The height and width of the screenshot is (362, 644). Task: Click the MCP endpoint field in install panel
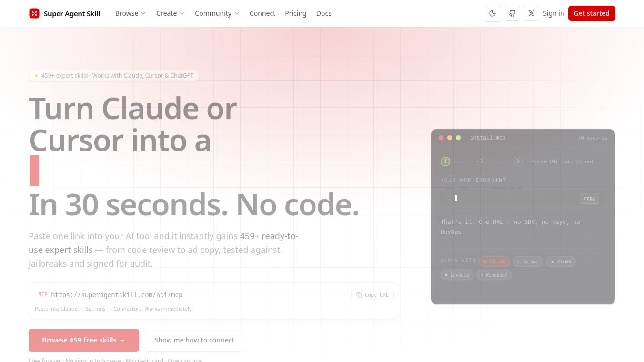(523, 199)
